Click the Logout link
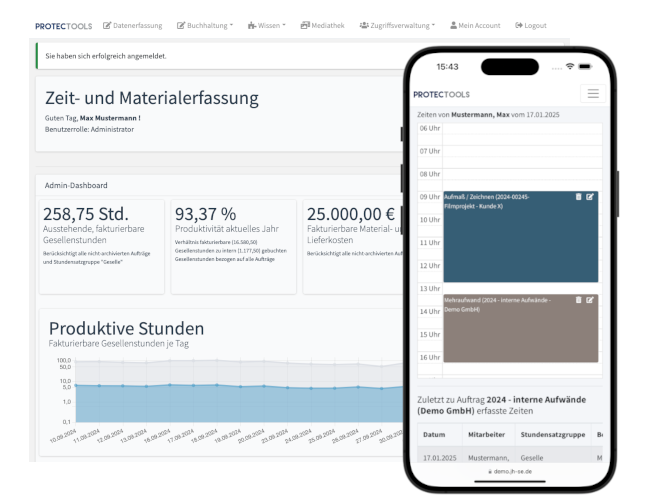 coord(531,25)
